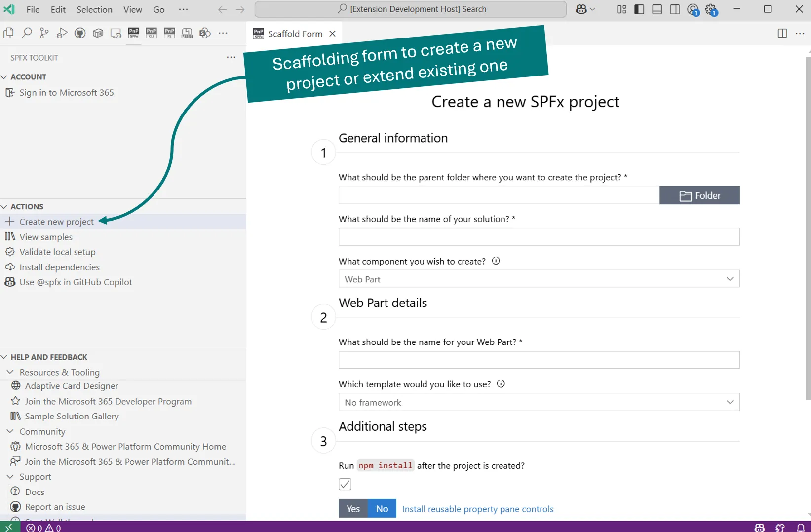811x532 pixels.
Task: Click Create new project action
Action: (56, 222)
